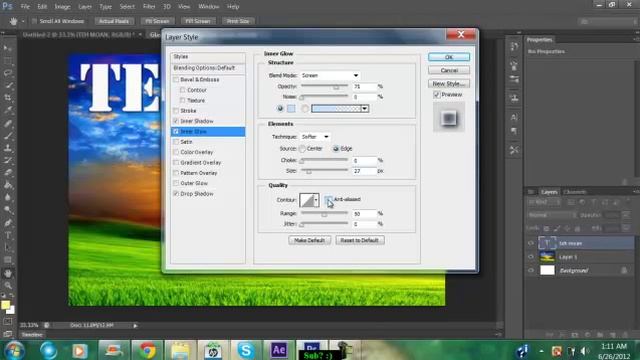Enable the Bevel & Emboss checkbox
Screen dimensions: 640x360
tap(176, 80)
